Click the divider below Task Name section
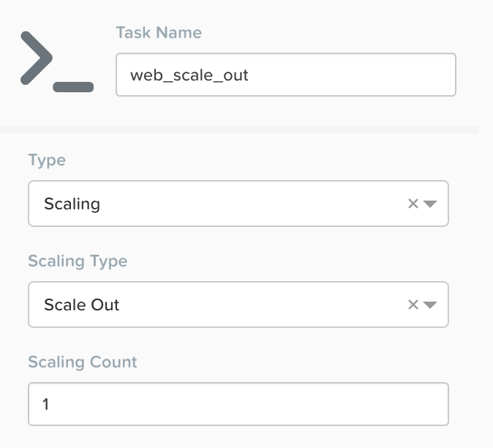The width and height of the screenshot is (493, 448). 239,130
